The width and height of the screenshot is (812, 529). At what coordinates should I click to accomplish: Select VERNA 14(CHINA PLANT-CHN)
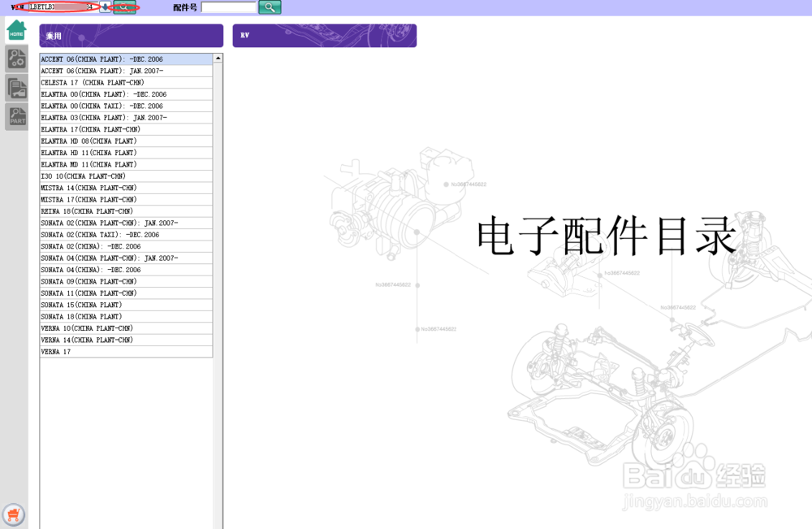click(126, 340)
